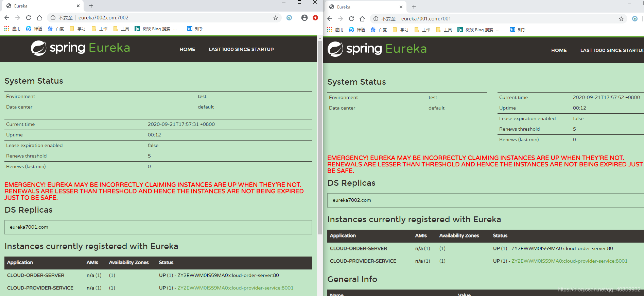Click back arrow in eureka7002 window
644x296 pixels.
[7, 18]
